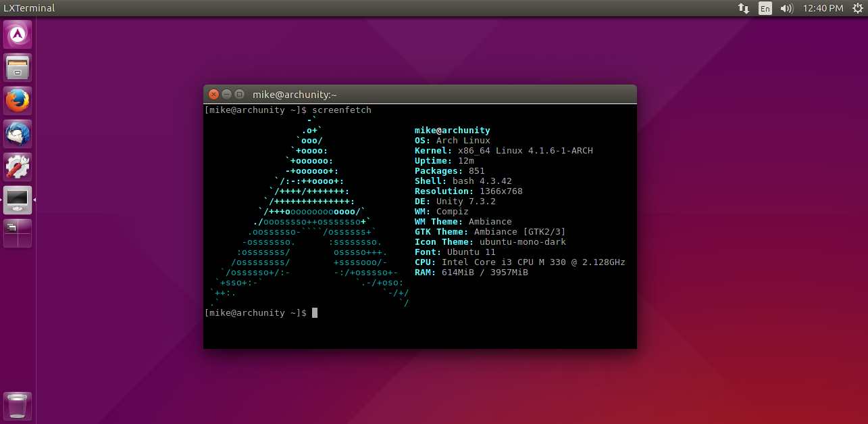This screenshot has height=424, width=868.
Task: Click the cursor at the bottom prompt
Action: click(x=314, y=313)
